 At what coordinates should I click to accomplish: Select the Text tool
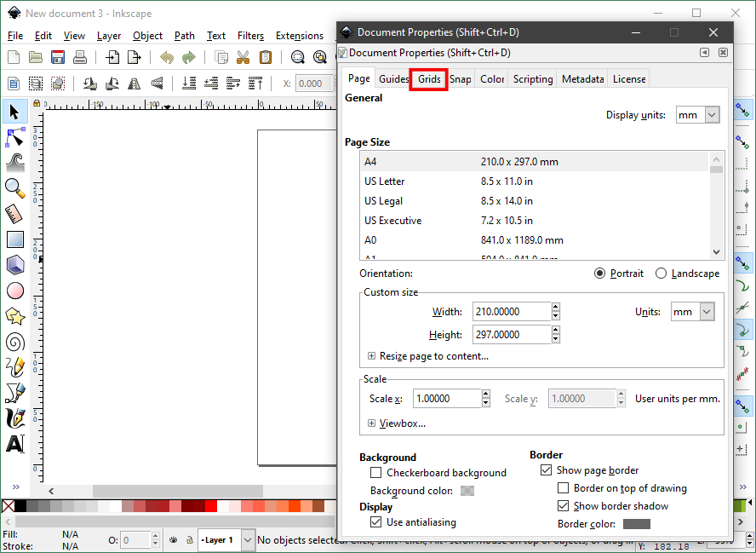coord(15,444)
